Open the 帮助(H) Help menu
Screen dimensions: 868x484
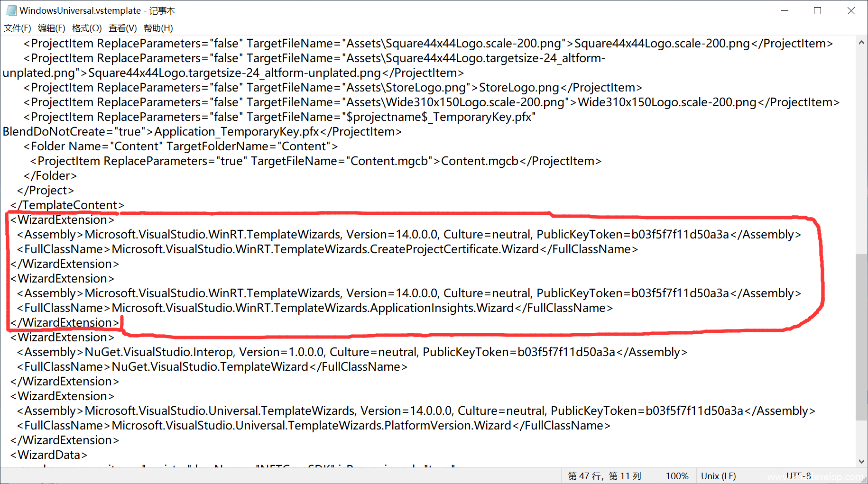(158, 28)
